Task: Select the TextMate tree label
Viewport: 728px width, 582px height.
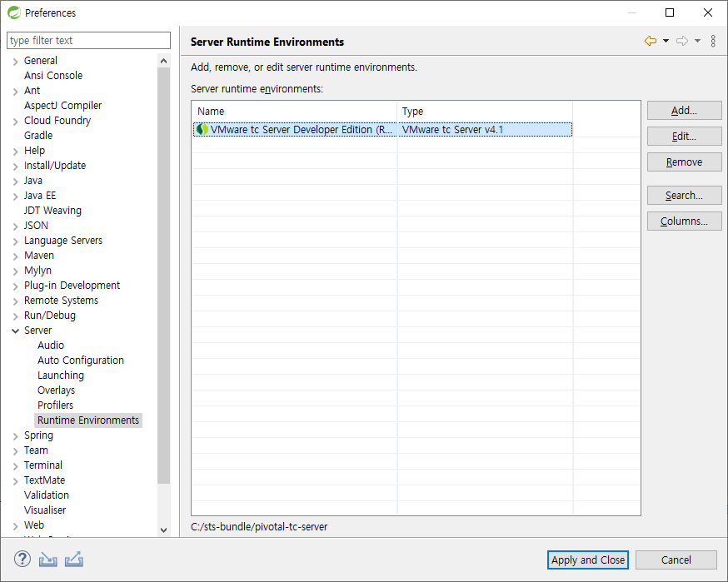Action: 45,480
